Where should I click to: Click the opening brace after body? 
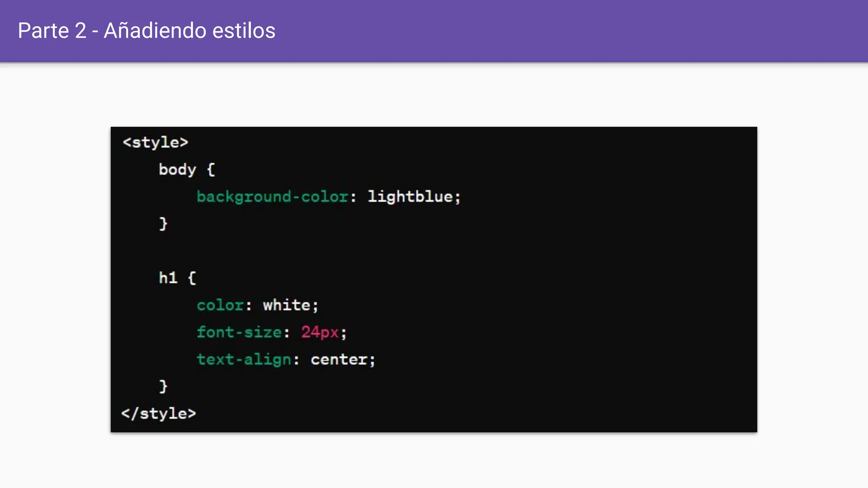[x=211, y=169]
